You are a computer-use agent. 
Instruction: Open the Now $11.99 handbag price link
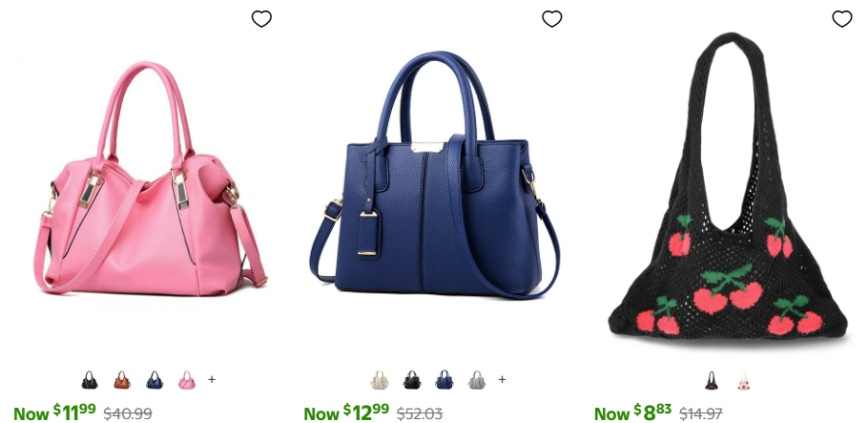(54, 413)
